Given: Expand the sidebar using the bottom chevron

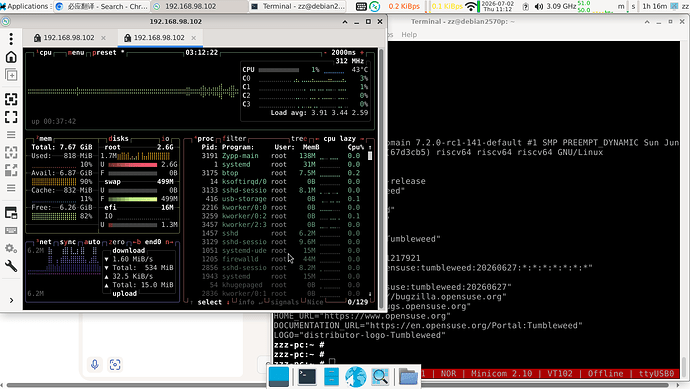Looking at the screenshot, I should [11, 300].
